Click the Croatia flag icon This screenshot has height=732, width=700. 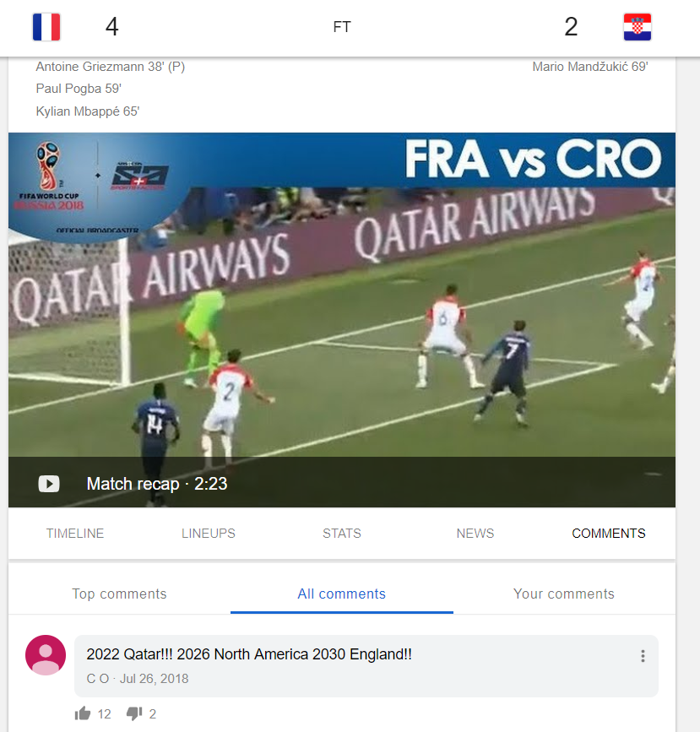pyautogui.click(x=638, y=27)
